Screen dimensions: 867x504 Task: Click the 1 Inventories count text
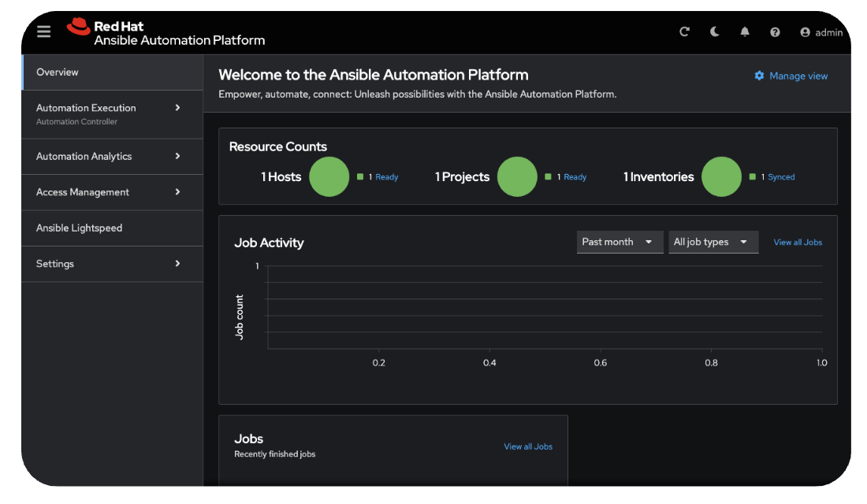click(x=658, y=177)
